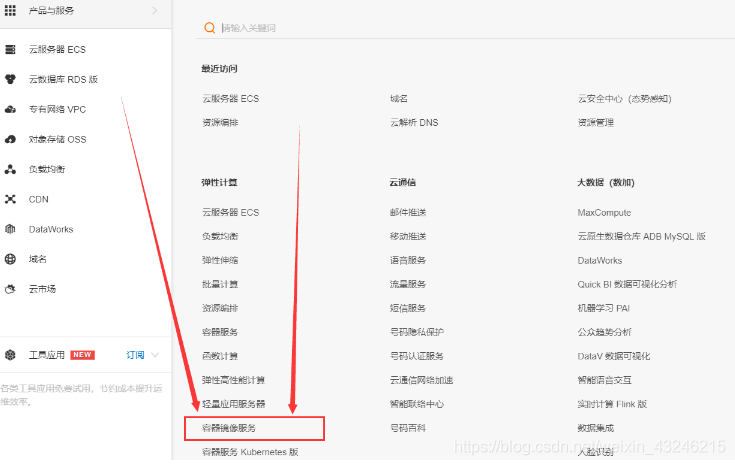Open 号码认证服务 link
Image resolution: width=735 pixels, height=465 pixels.
417,356
